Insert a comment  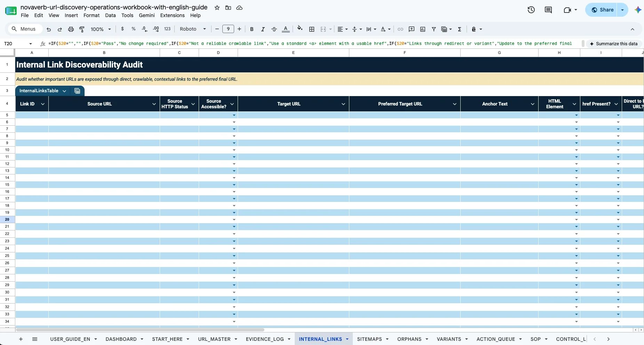tap(412, 29)
